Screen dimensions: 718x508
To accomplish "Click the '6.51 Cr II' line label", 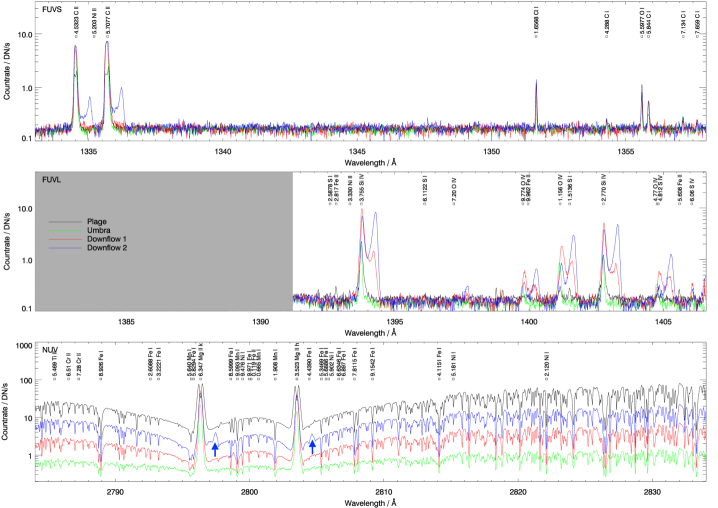I will 68,366.
